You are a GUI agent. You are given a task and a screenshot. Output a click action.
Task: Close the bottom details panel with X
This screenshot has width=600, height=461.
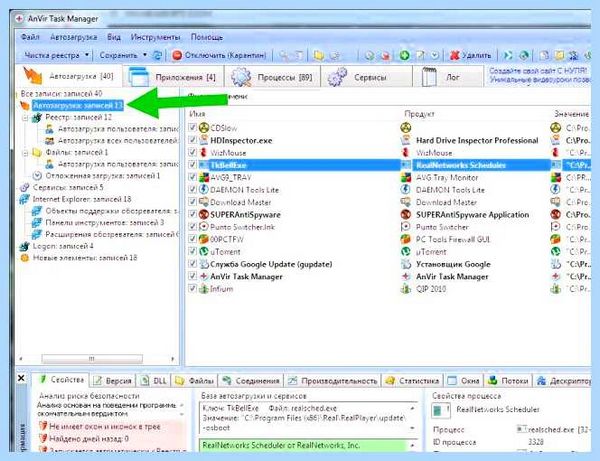21,378
